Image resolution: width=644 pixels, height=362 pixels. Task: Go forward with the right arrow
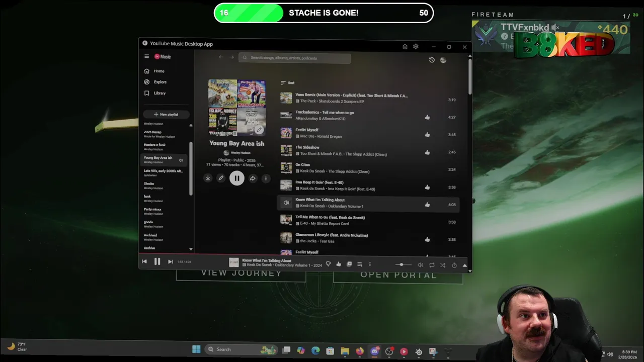(231, 57)
